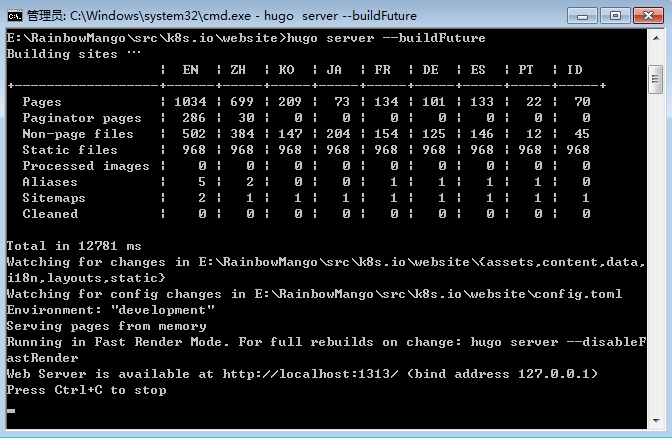This screenshot has height=438, width=672.
Task: Click the Pages count 1034
Action: tap(190, 102)
